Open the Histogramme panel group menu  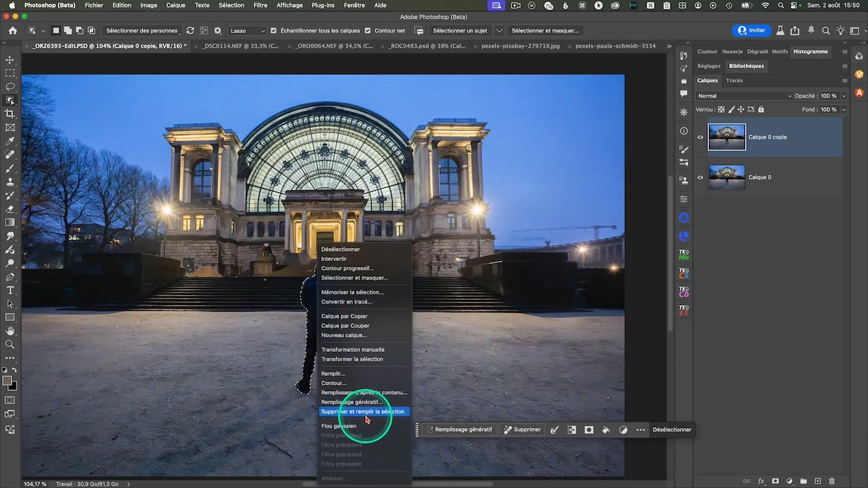click(x=844, y=52)
